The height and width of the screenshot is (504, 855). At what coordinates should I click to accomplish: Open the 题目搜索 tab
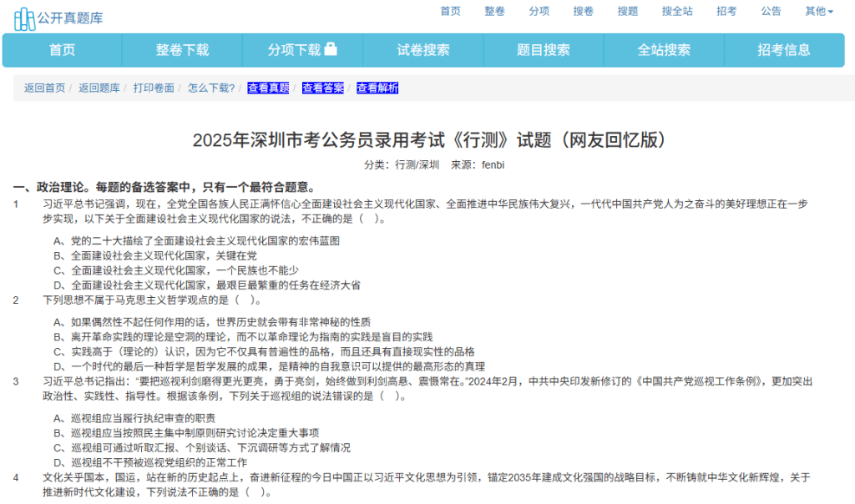pos(544,50)
